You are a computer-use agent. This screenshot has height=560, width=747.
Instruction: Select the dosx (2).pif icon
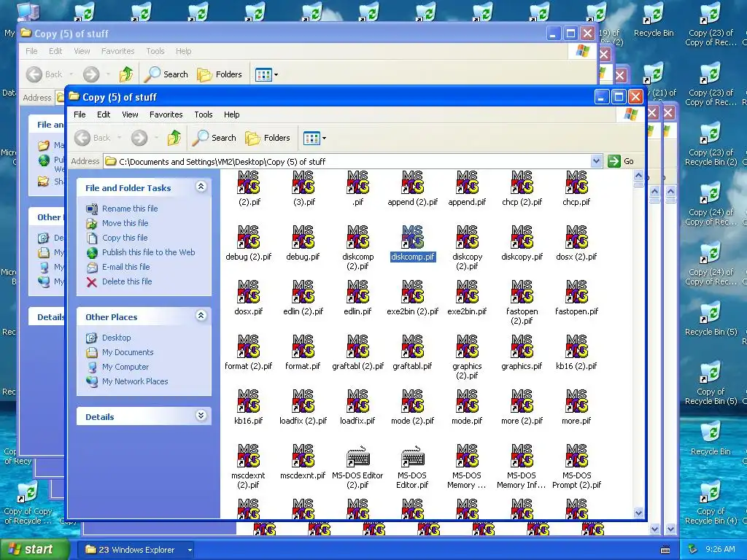[x=576, y=237]
